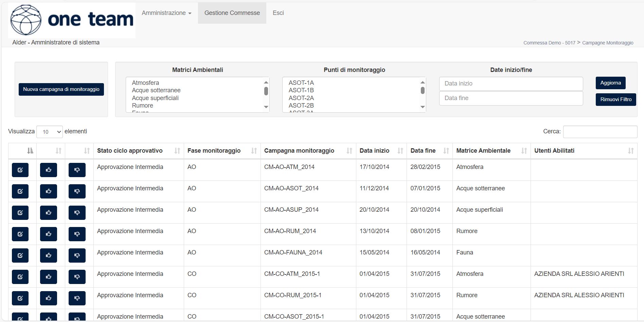Reject campaign CM-CO-RUM_2015-1 thumbs down
Viewport: 644px width, 322px height.
tap(77, 298)
